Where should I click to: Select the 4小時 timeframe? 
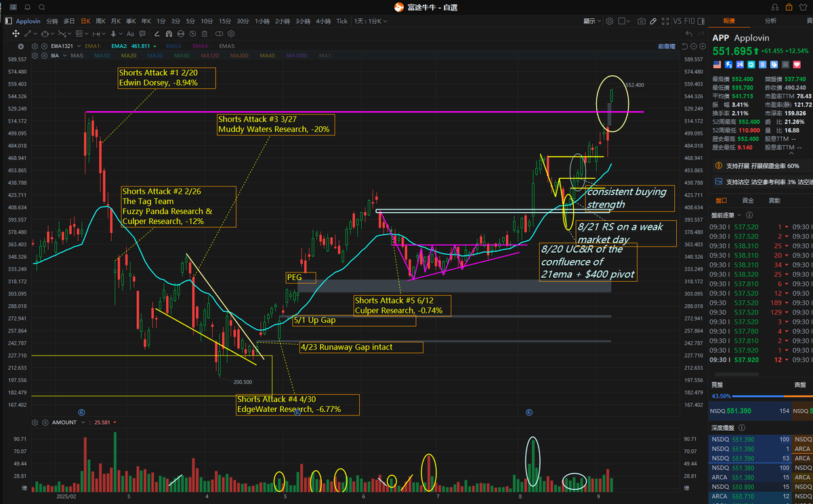[322, 21]
